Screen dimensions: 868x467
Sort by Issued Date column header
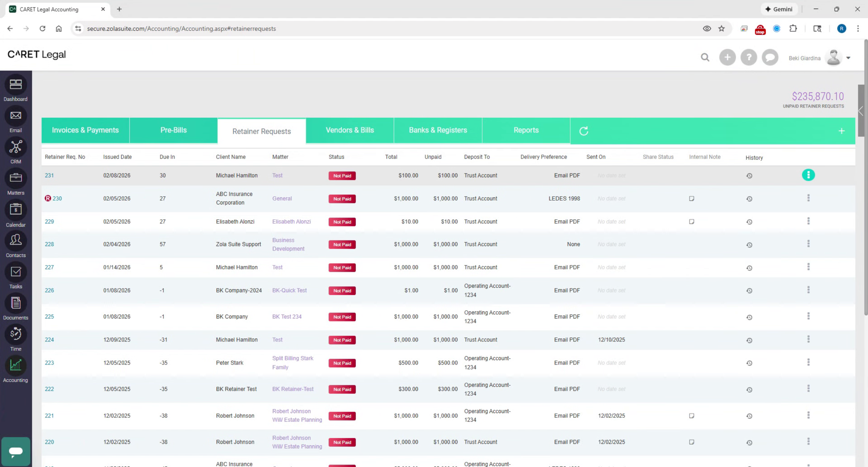pyautogui.click(x=117, y=157)
